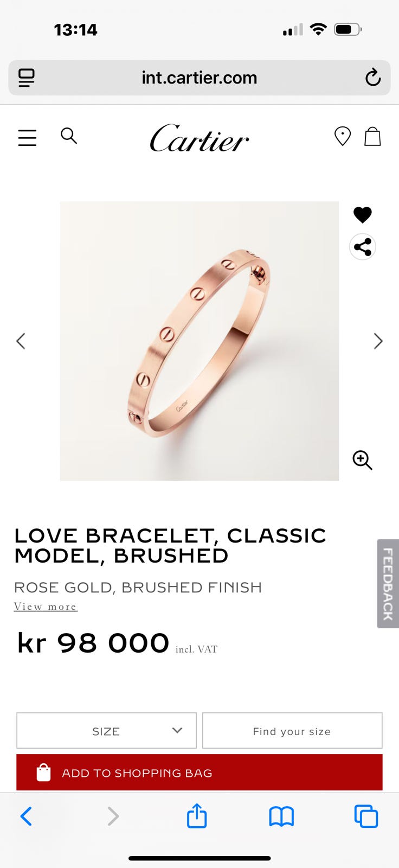Open the hamburger navigation menu
The image size is (399, 868).
coord(27,138)
